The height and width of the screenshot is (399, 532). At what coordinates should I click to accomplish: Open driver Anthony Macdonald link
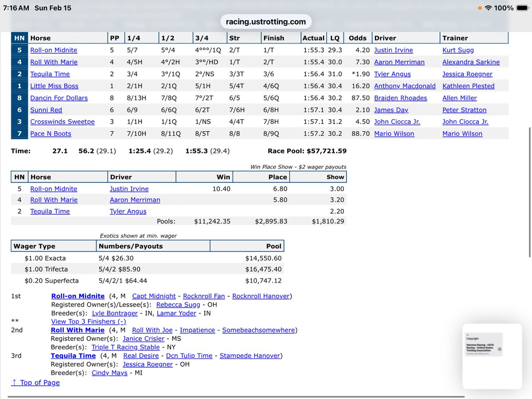[x=405, y=86]
